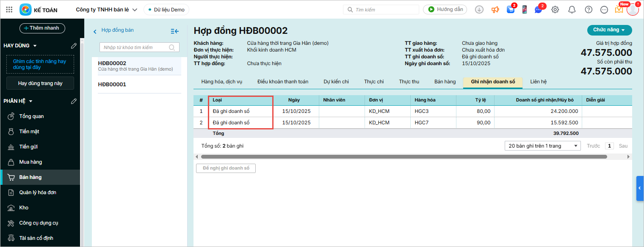Click the settings gear icon in header
644x247 pixels.
tap(555, 9)
